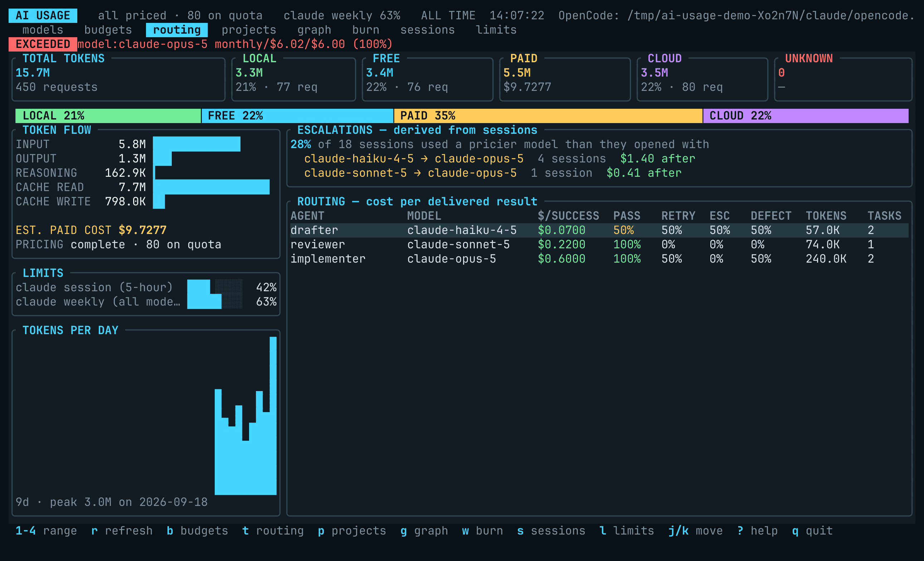Click the TASKS column header
Viewport: 924px width, 561px height.
click(x=884, y=216)
